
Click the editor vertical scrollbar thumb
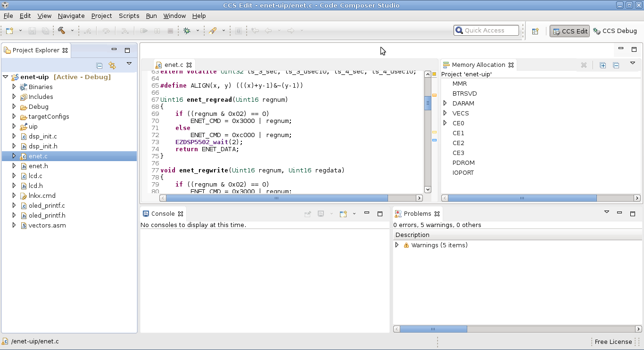[x=428, y=103]
